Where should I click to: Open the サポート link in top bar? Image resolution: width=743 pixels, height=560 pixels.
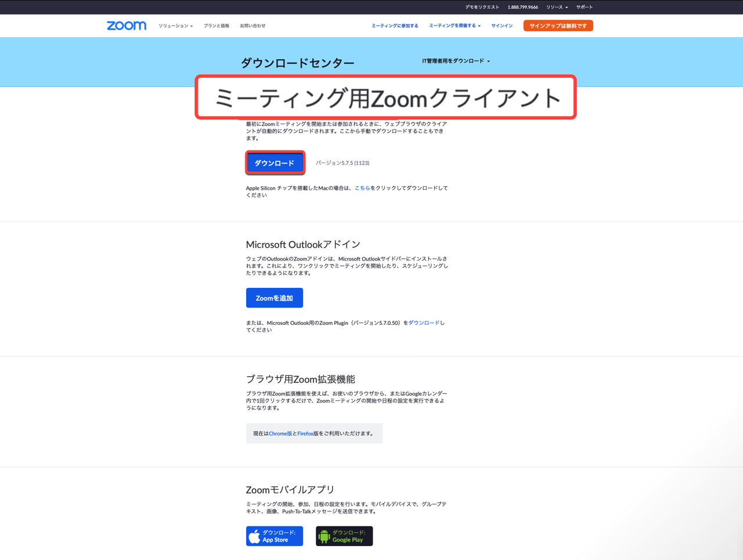point(585,7)
